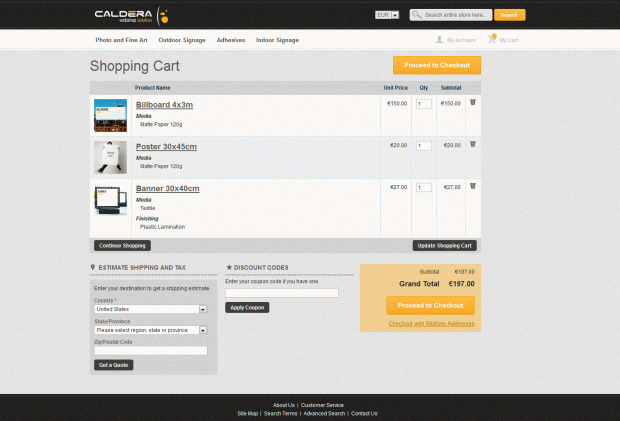Open the Poster 30x45cm product link
Screen dimensions: 620x421
coord(166,147)
